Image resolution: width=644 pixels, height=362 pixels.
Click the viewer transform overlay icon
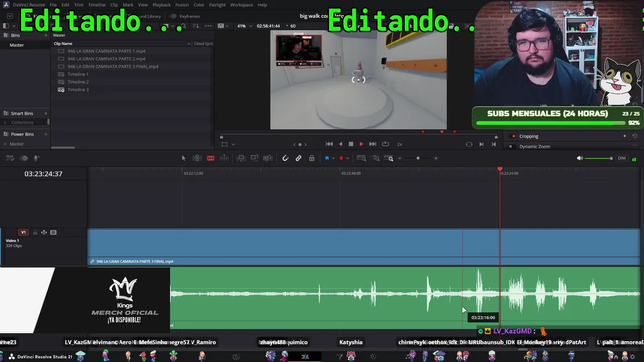click(x=224, y=144)
